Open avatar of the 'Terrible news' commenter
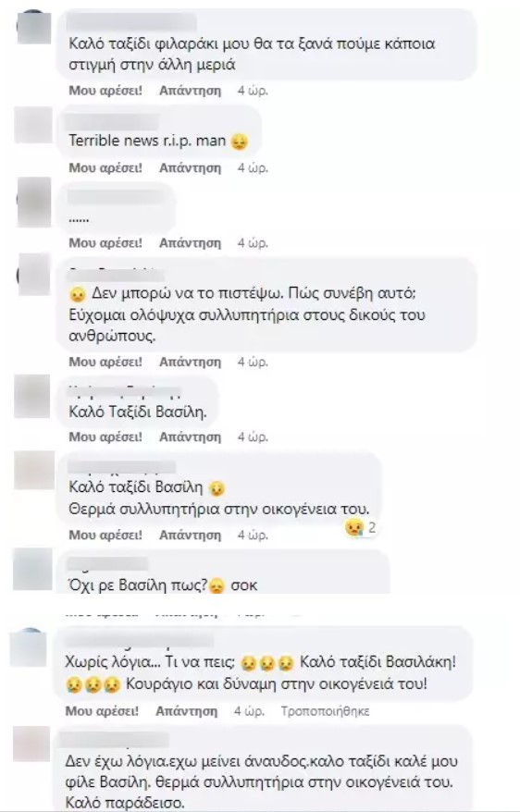 pos(33,125)
